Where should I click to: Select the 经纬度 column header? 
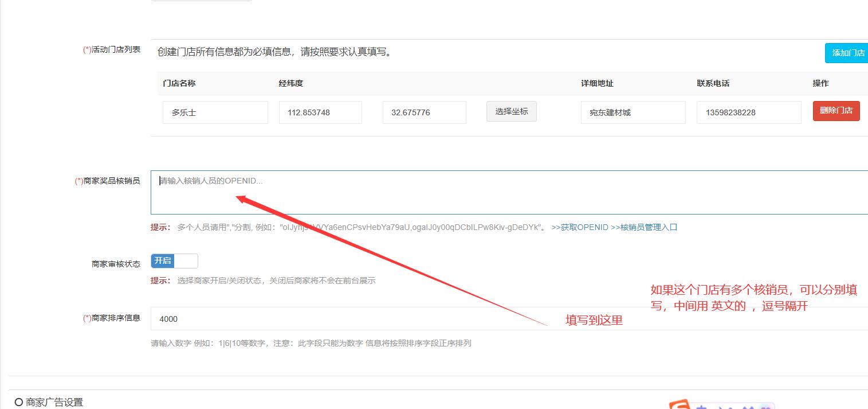291,83
